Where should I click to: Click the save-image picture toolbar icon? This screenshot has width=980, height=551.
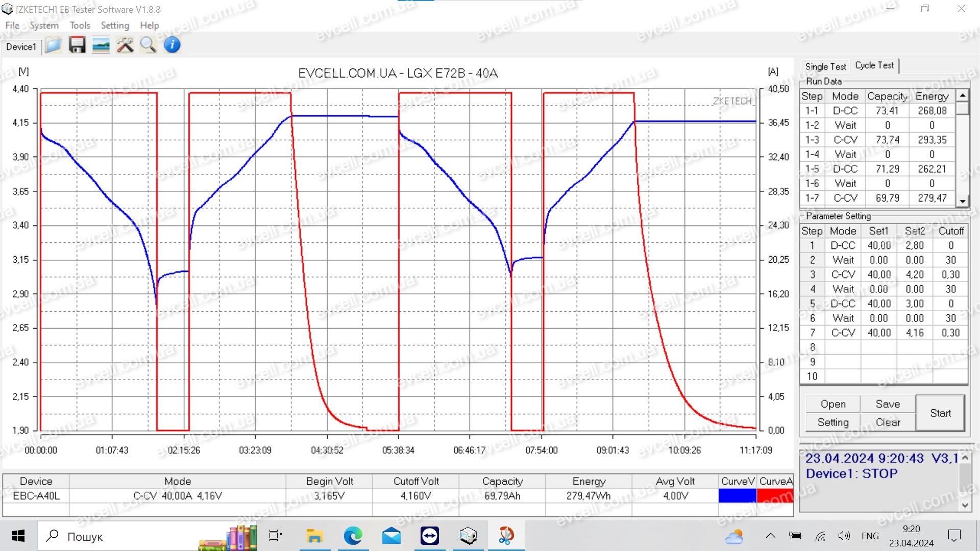(x=101, y=45)
